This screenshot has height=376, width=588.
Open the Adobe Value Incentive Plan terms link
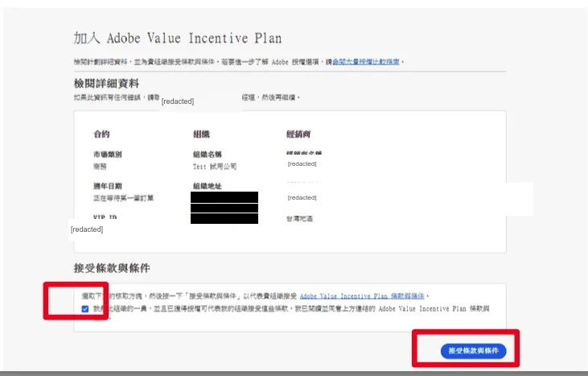(362, 296)
